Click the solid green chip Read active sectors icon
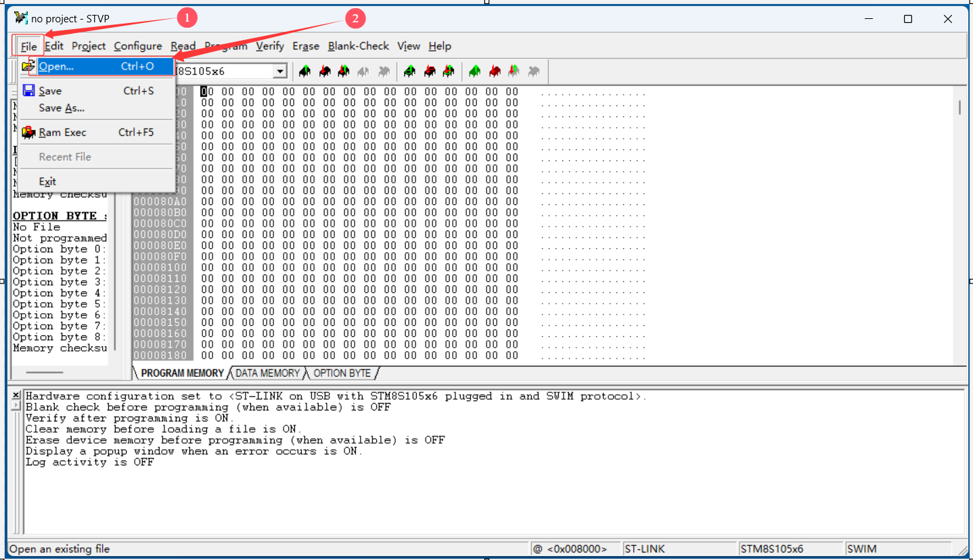973x560 pixels. tap(474, 71)
